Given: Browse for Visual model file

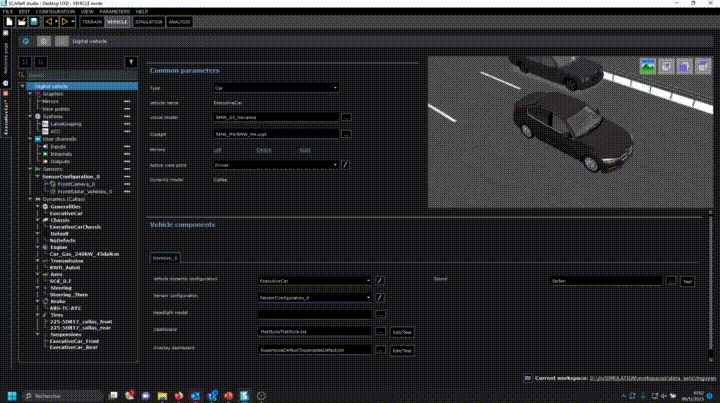Looking at the screenshot, I should (346, 118).
